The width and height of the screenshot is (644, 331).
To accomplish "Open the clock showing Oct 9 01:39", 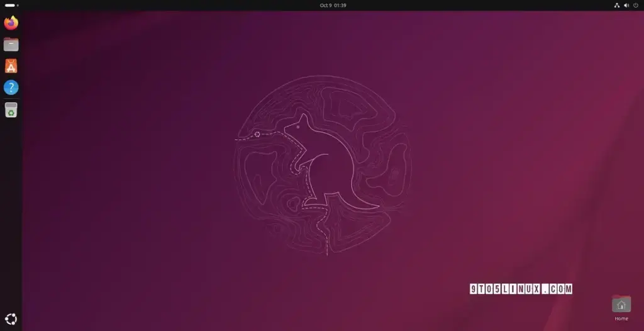I will [x=333, y=5].
